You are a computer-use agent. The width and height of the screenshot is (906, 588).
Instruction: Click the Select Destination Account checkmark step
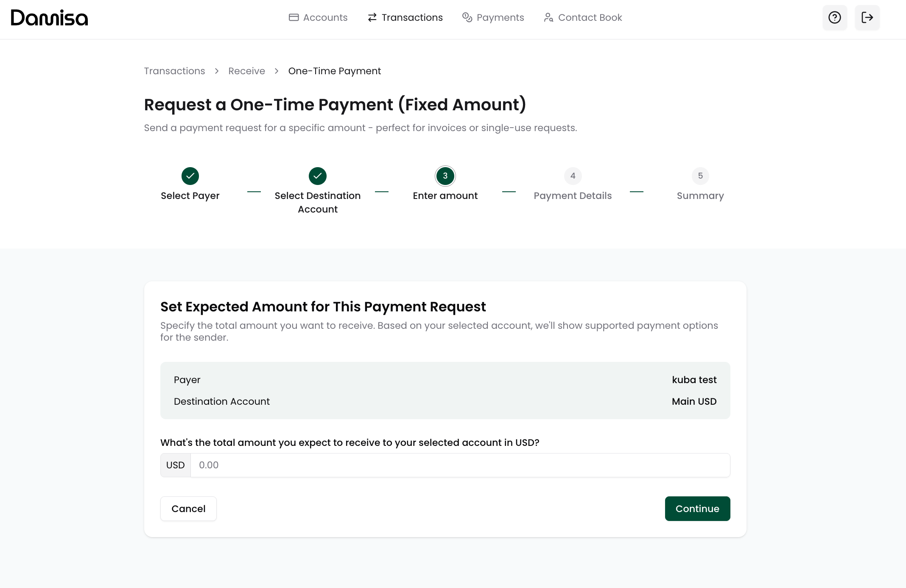(x=317, y=176)
